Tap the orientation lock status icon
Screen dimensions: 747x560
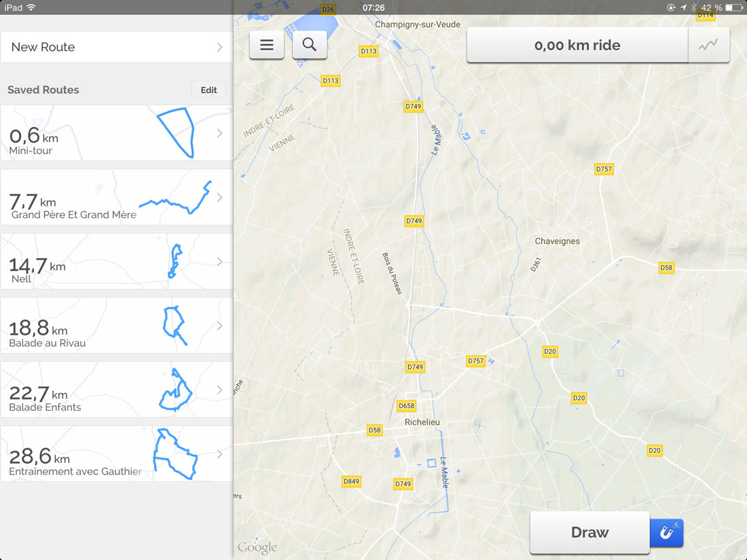671,7
